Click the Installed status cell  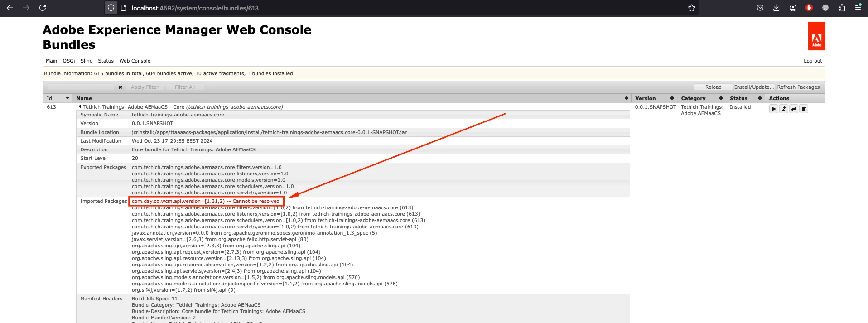tap(740, 107)
